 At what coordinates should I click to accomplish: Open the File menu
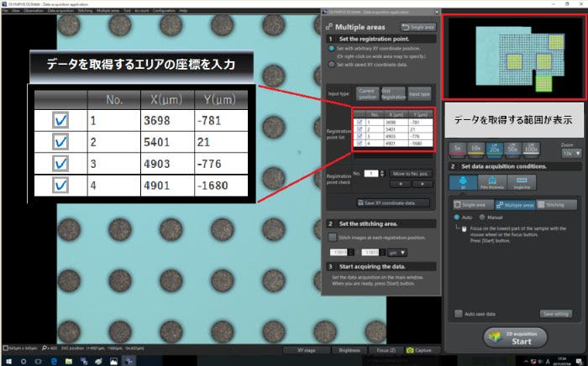5,10
